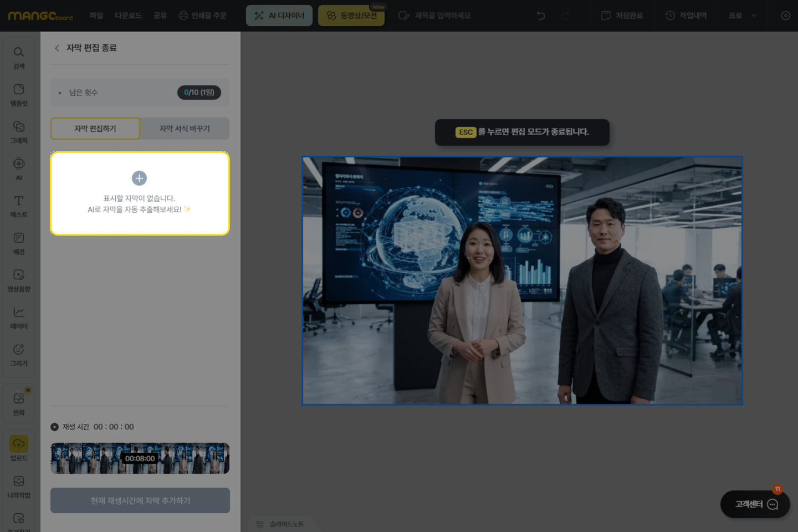The width and height of the screenshot is (798, 532).
Task: Click the undo arrow in top bar
Action: pos(541,16)
